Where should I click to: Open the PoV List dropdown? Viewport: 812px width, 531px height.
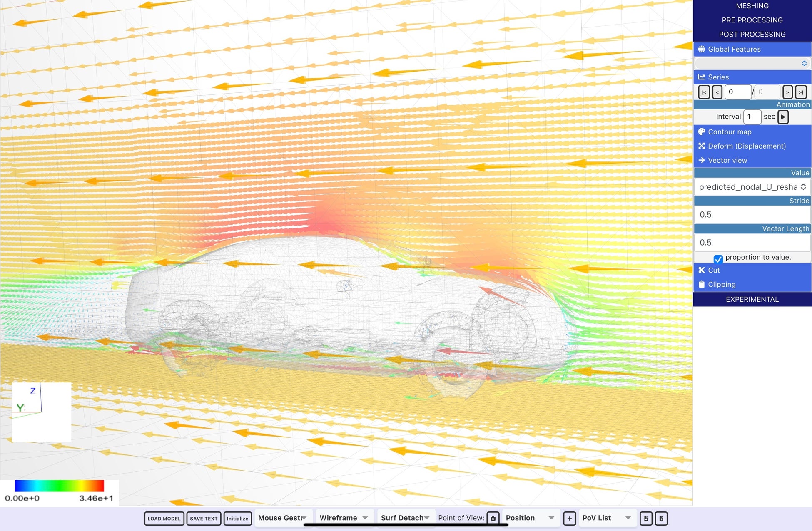point(607,518)
